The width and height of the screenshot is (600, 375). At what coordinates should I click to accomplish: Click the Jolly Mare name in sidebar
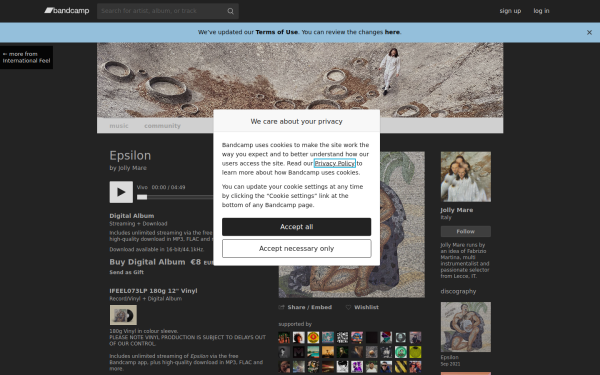tap(457, 210)
